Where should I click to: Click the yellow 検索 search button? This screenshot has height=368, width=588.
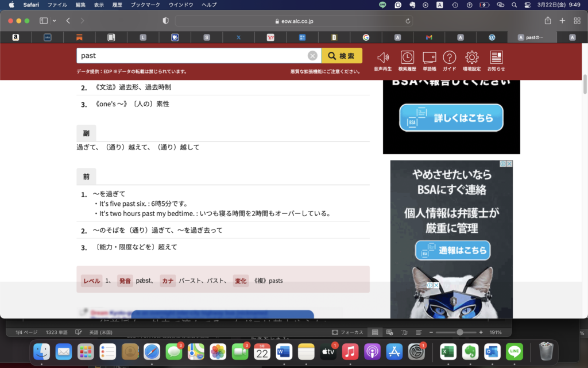[x=342, y=56]
